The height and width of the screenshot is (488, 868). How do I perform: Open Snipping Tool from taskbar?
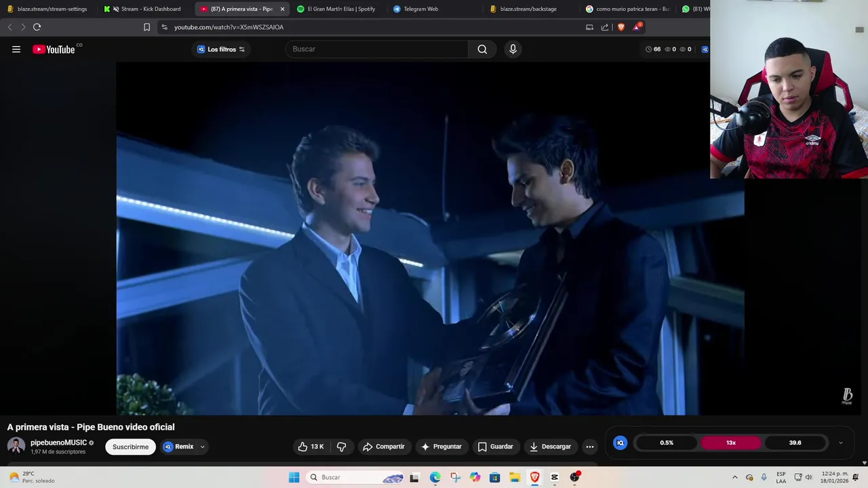(x=455, y=477)
